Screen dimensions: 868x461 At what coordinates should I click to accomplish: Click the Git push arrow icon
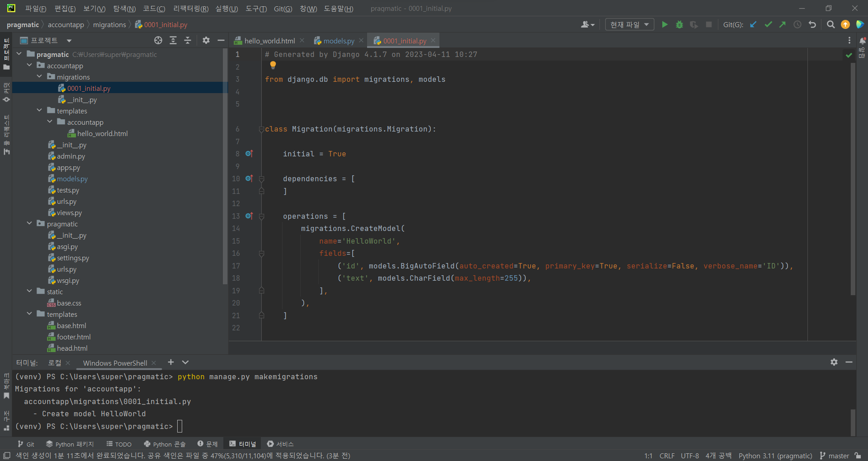(x=783, y=25)
